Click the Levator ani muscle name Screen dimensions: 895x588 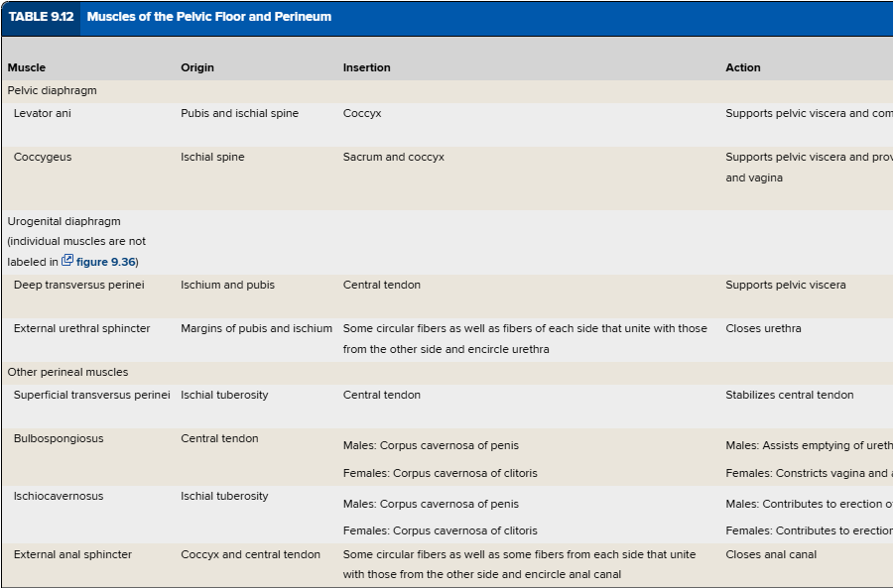[43, 113]
